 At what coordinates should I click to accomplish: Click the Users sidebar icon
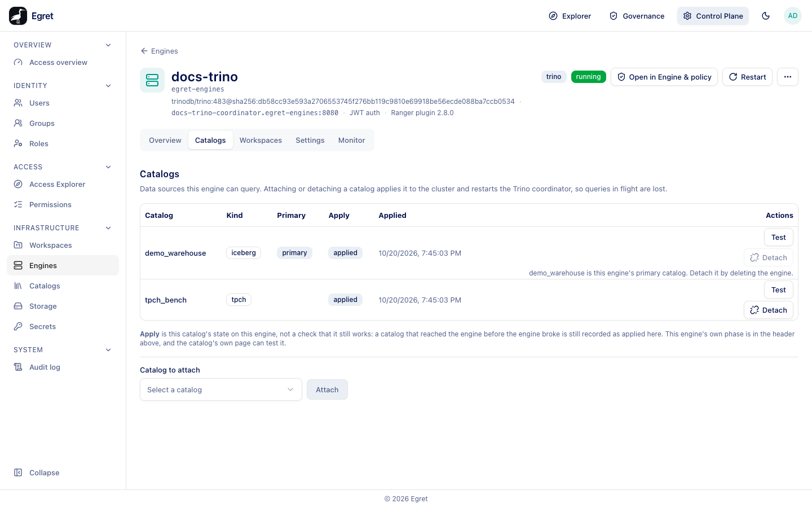tap(18, 103)
